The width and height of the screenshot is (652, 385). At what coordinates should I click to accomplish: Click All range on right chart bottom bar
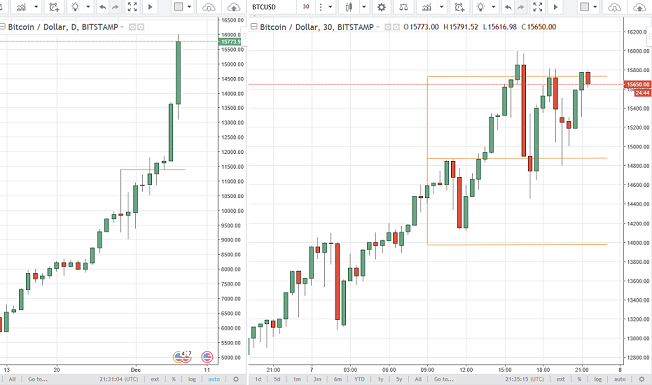[418, 379]
